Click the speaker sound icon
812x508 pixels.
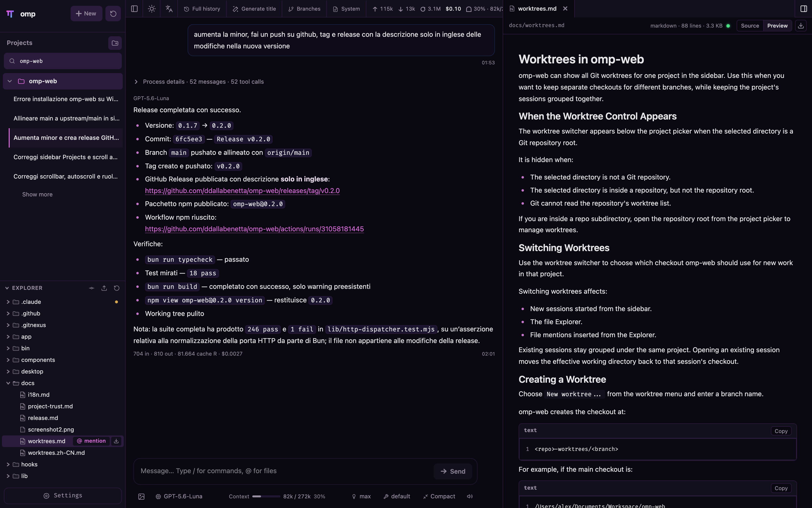click(470, 497)
